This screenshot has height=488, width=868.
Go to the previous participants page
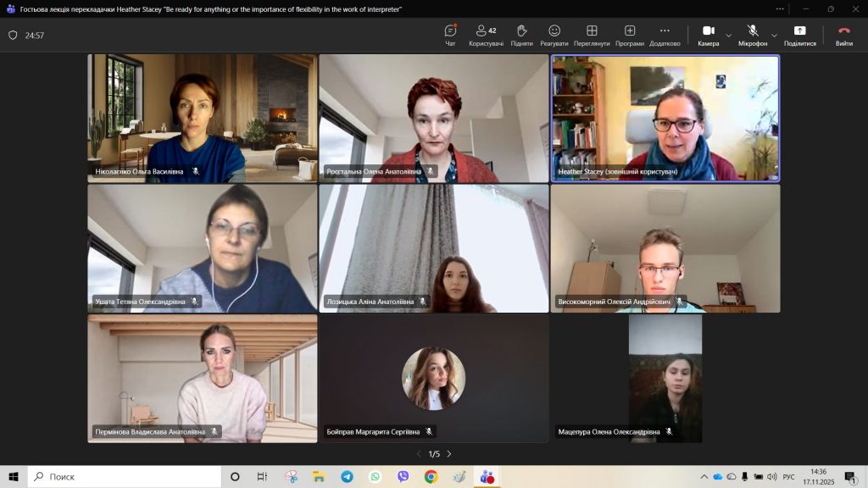click(x=418, y=454)
